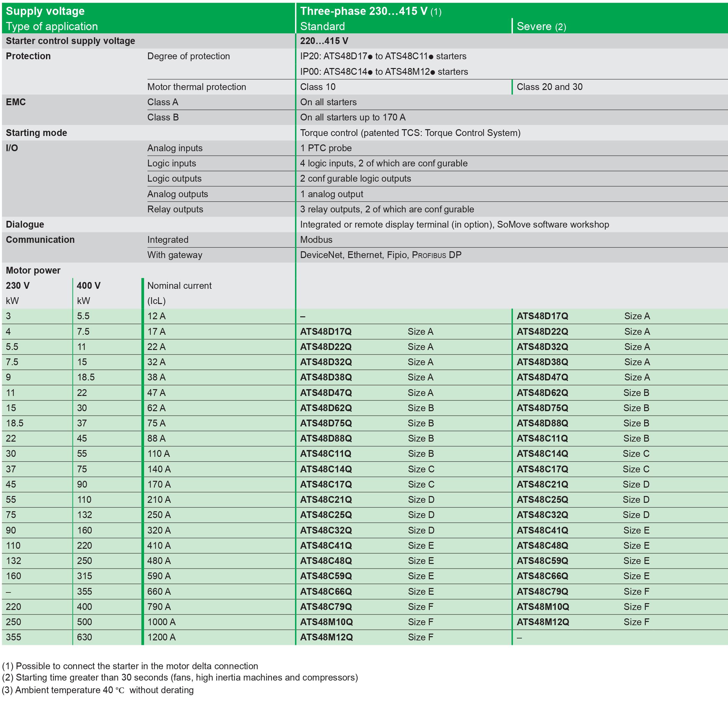Screen dimensions: 728x710
Task: Click 'Standard' application type heading
Action: (x=322, y=27)
